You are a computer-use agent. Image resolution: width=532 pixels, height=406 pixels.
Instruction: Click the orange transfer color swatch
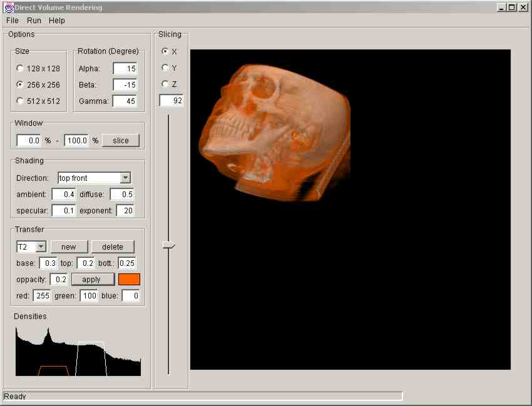click(129, 279)
